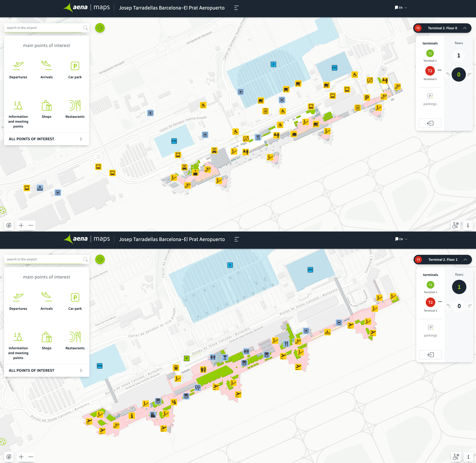476x463 pixels.
Task: Collapse the Terminal 2. Floor 1 selector
Action: pyautogui.click(x=465, y=260)
